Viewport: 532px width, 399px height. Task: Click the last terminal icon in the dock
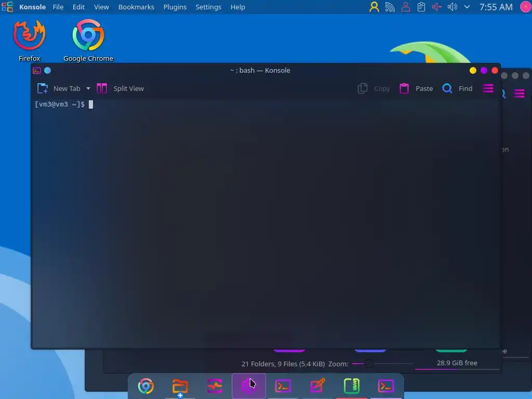click(386, 386)
